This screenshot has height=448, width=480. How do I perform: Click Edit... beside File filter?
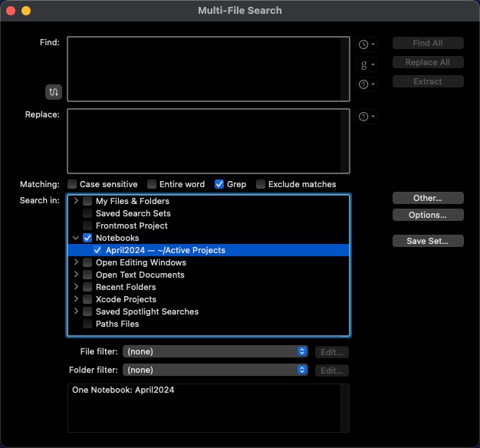tap(332, 352)
